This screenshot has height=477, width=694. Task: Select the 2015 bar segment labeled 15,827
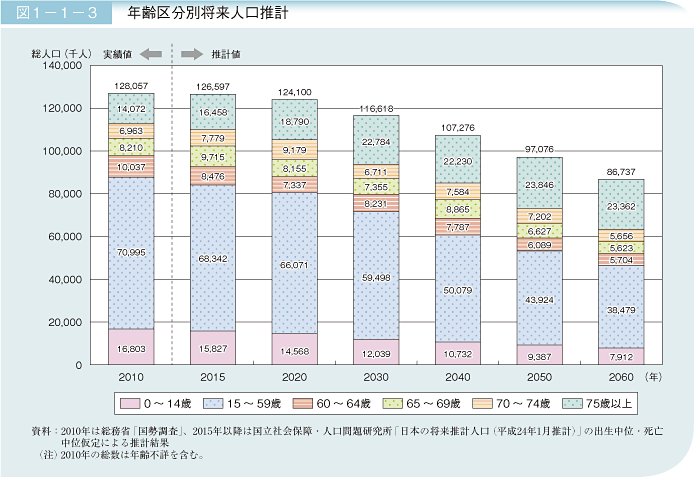[212, 347]
